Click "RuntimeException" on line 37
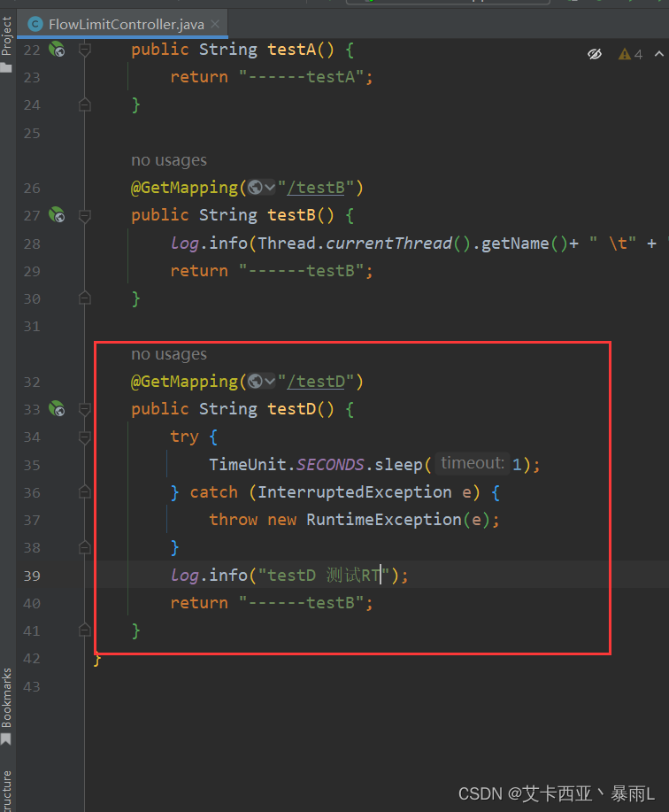669x812 pixels. tap(384, 520)
